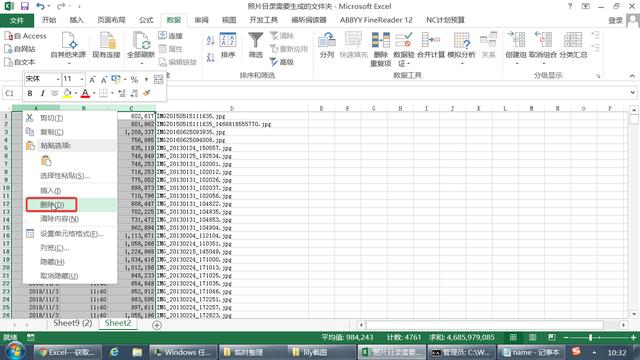Select Cut (剪切) in context menu
Viewport: 640px width, 360px height.
click(70, 118)
